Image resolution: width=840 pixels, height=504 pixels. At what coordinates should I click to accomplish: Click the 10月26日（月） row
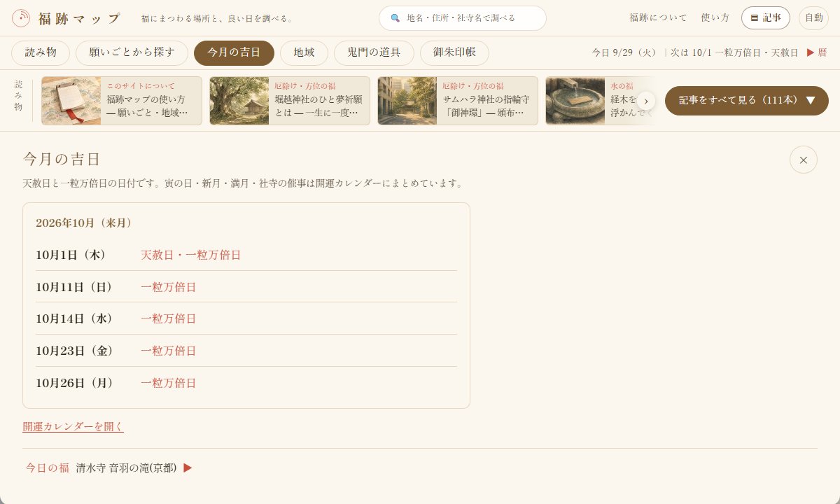[246, 383]
